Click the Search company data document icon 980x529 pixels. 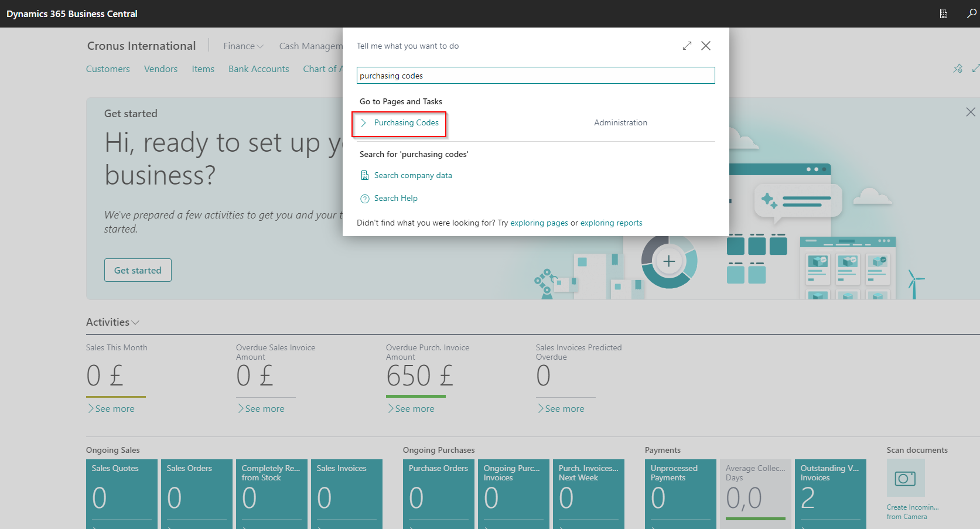365,175
